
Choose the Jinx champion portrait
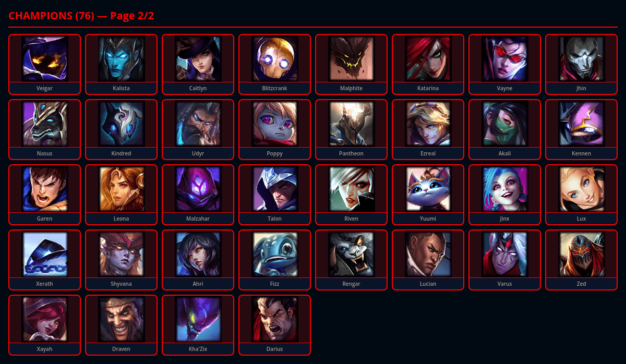[x=505, y=189]
